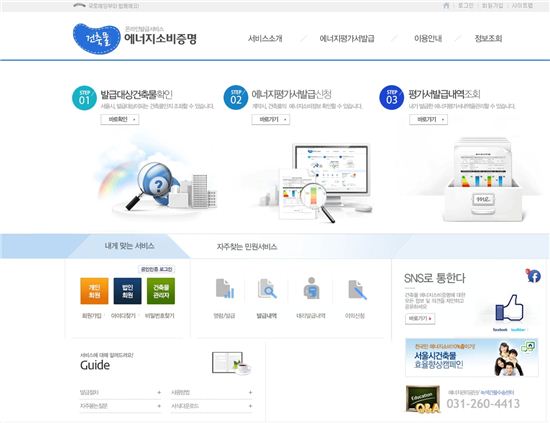Open the 에너지평가서발급 menu
Viewport: 550px width, 423px height.
[x=347, y=39]
